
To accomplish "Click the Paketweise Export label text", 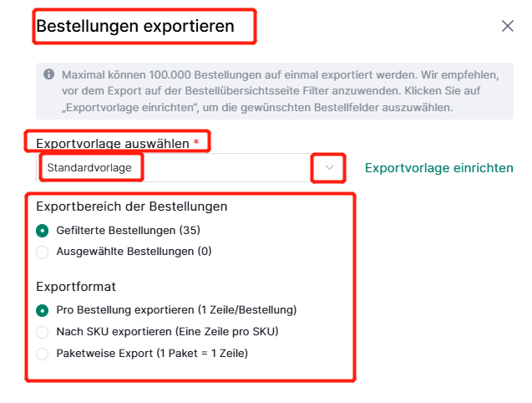I will tap(152, 354).
